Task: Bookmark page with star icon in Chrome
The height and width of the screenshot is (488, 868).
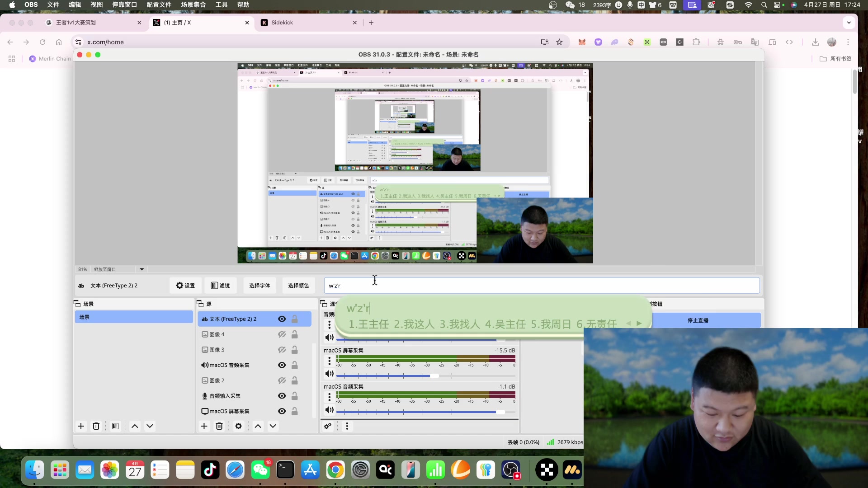Action: pos(559,42)
